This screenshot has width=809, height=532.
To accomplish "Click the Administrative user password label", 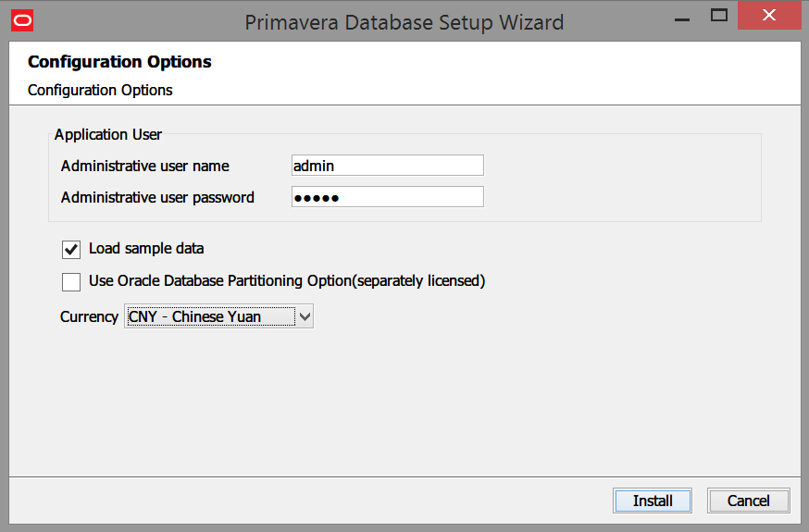I will (x=157, y=197).
